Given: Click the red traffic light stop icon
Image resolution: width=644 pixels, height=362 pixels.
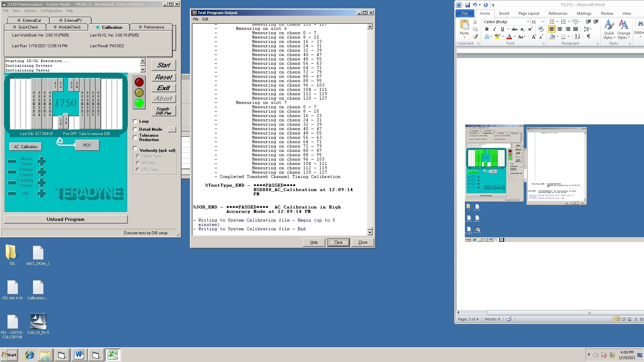Looking at the screenshot, I should coord(139,81).
